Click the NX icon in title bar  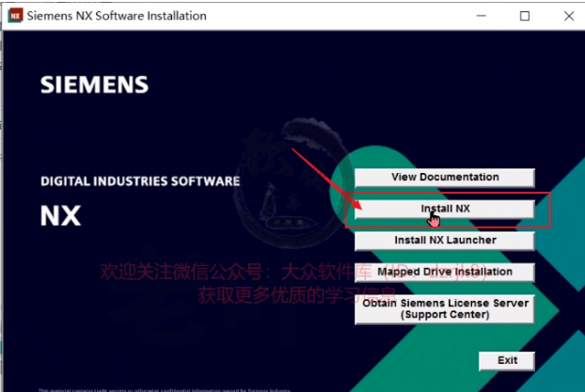[15, 16]
